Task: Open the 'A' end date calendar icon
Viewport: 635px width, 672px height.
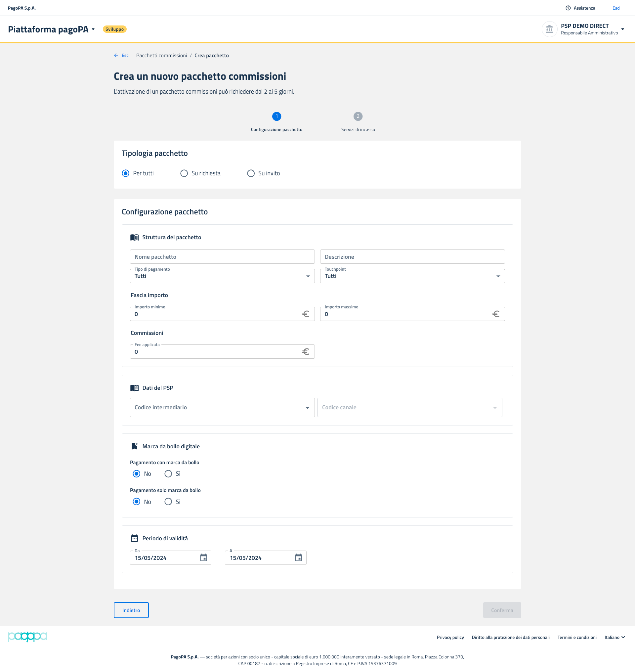Action: (x=298, y=558)
